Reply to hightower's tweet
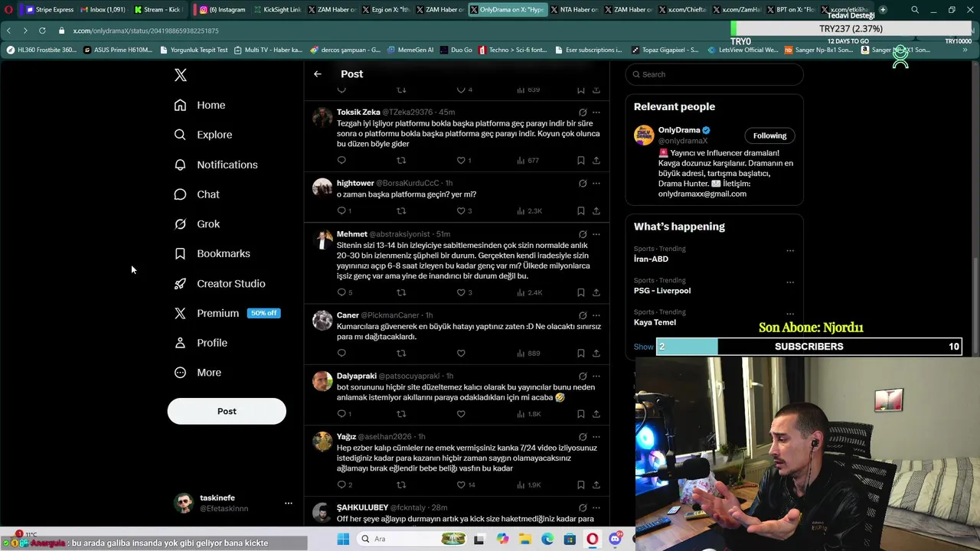The width and height of the screenshot is (980, 551). pos(341,210)
